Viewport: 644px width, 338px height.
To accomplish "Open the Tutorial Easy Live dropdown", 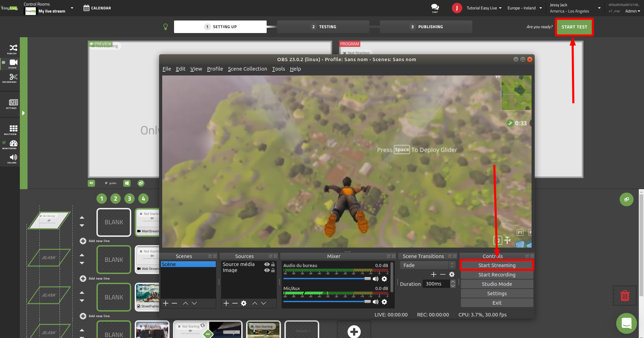I will [x=484, y=8].
